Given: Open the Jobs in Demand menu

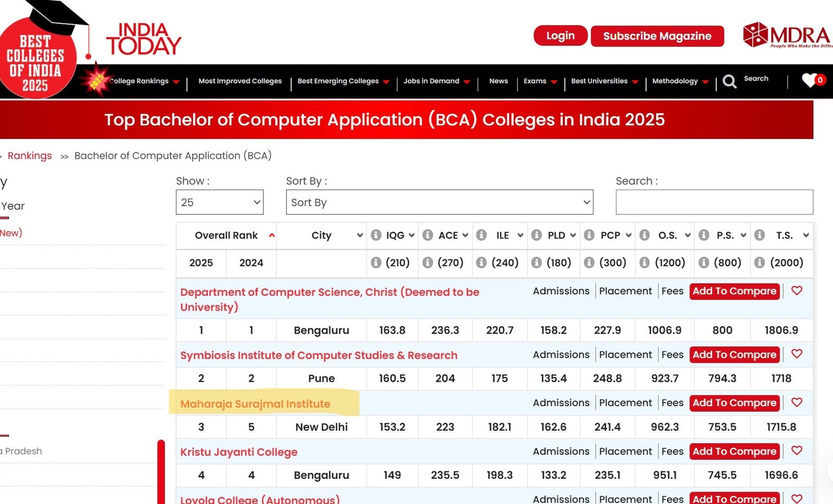Looking at the screenshot, I should coord(437,81).
